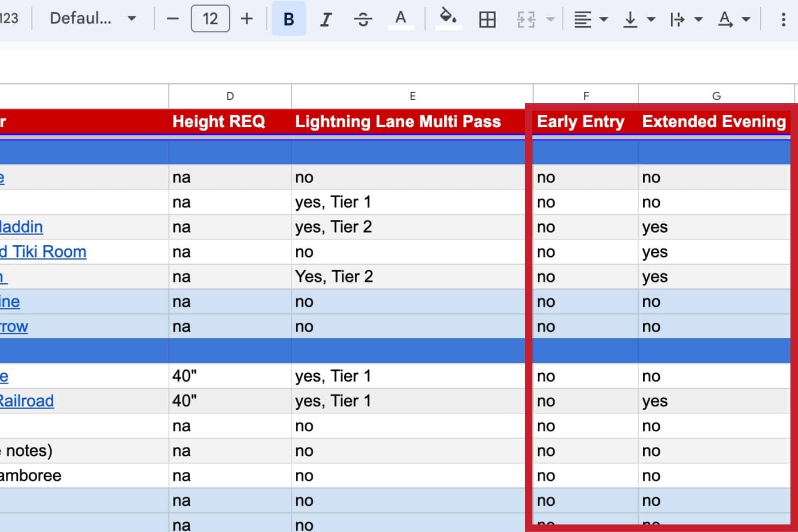Viewport: 798px width, 532px height.
Task: Click the Vertical align icon
Action: (630, 19)
